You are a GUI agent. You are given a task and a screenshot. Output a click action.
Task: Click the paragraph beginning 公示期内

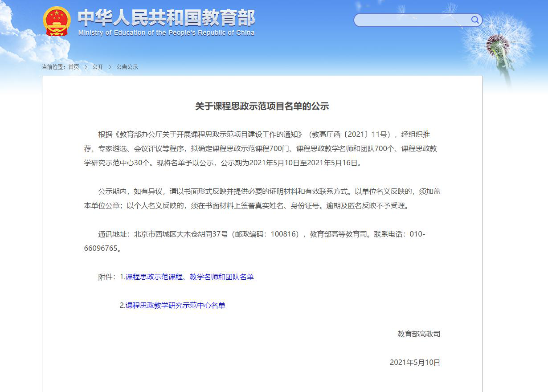(x=262, y=199)
